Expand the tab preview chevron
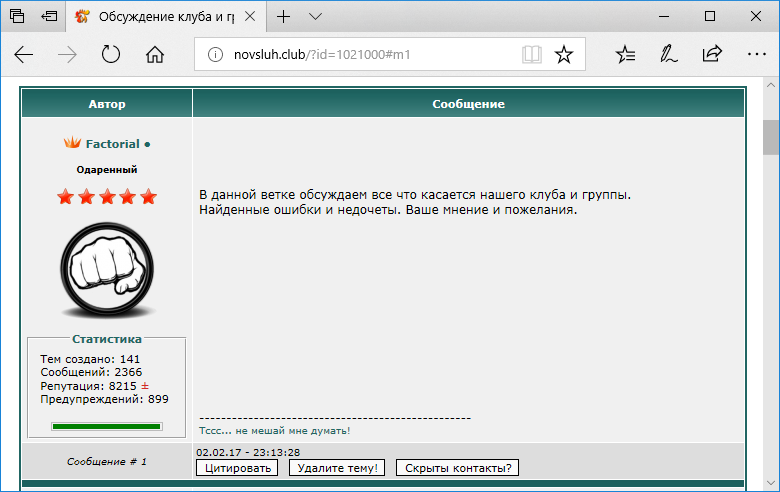 coord(315,16)
